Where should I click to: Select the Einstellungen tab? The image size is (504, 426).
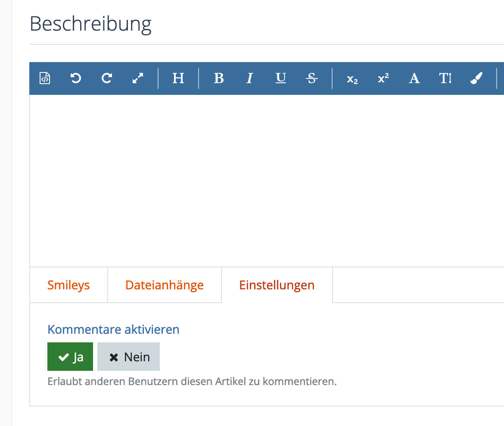[x=277, y=285]
